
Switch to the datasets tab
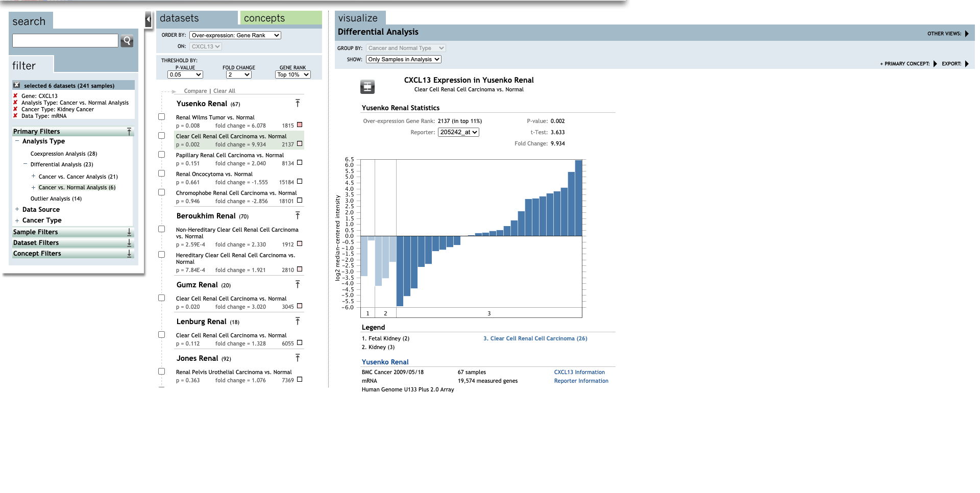point(197,18)
